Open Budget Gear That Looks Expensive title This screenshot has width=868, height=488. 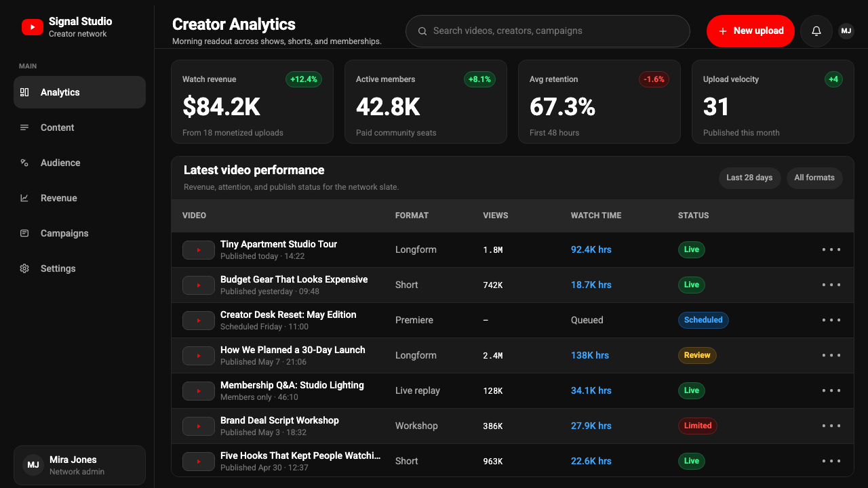tap(294, 279)
